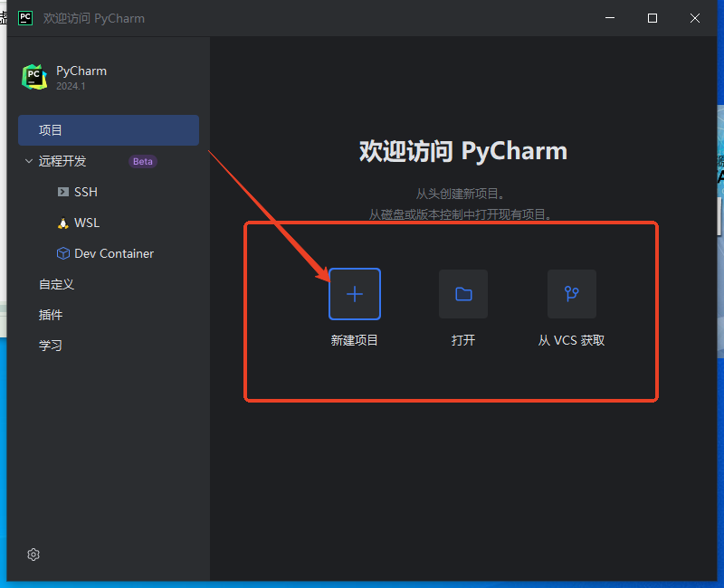Open the 插件 tab

(51, 315)
